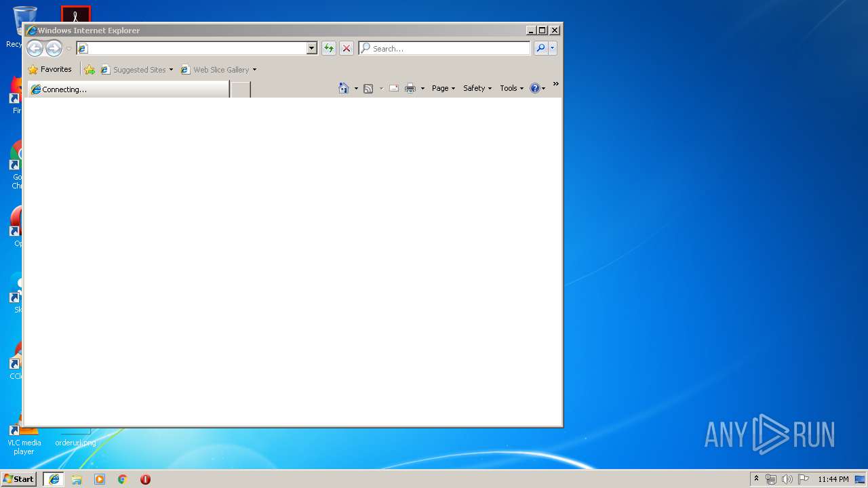Image resolution: width=868 pixels, height=488 pixels.
Task: Open the Web Slice Gallery link
Action: tap(214, 69)
